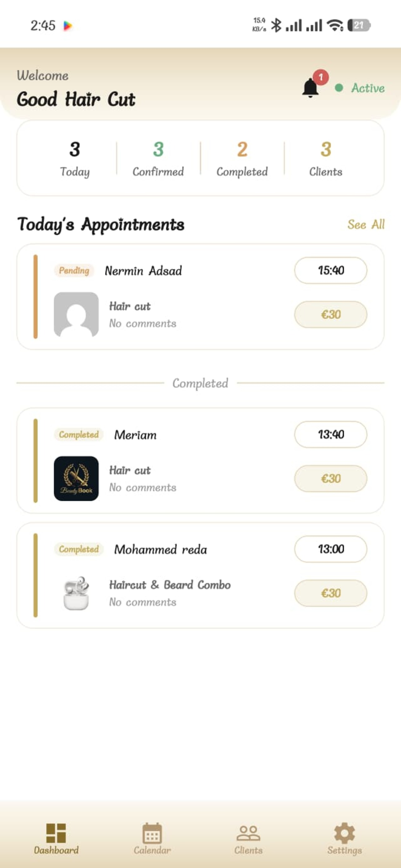Open the Dashboard tab icon

(56, 833)
